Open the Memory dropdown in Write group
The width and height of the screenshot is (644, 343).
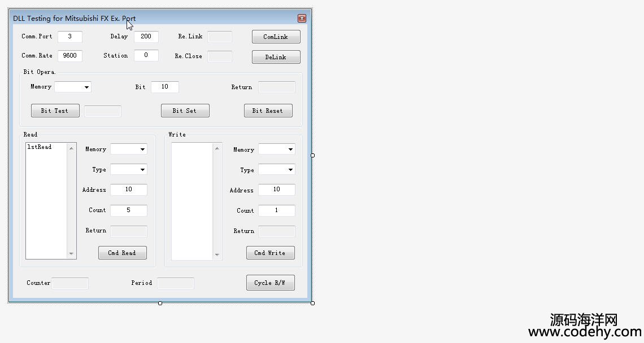point(276,149)
